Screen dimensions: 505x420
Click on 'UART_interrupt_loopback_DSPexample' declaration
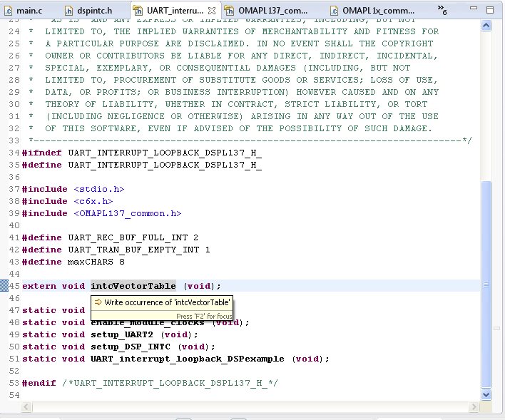pos(188,359)
